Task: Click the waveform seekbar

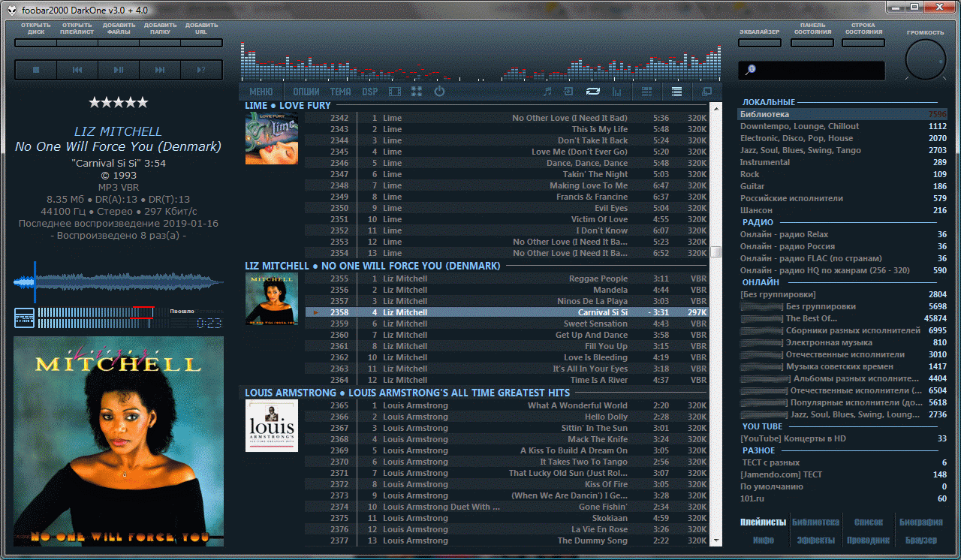Action: 119,283
